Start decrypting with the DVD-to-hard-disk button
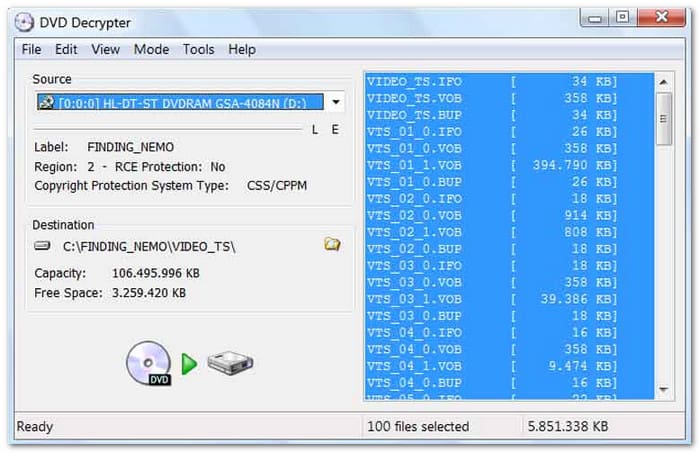Screen dimensions: 700x453 pos(190,364)
